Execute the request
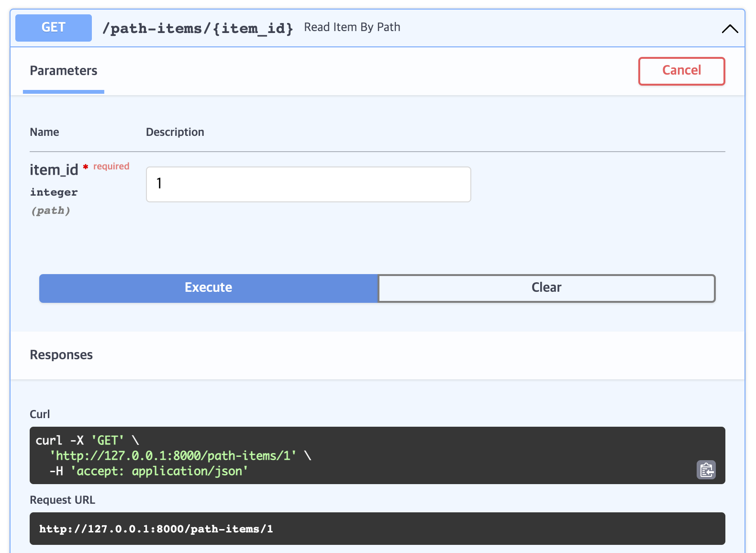This screenshot has width=756, height=553. click(209, 288)
